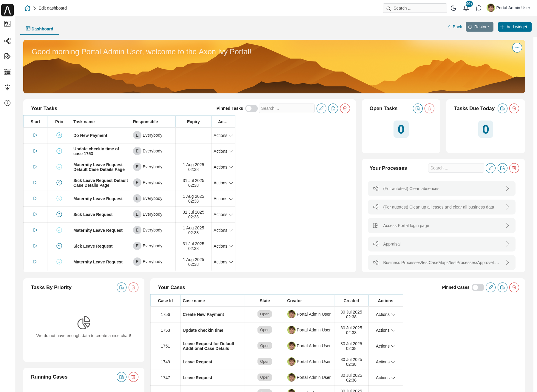Open Actions dropdown for case 1756

coord(385,314)
